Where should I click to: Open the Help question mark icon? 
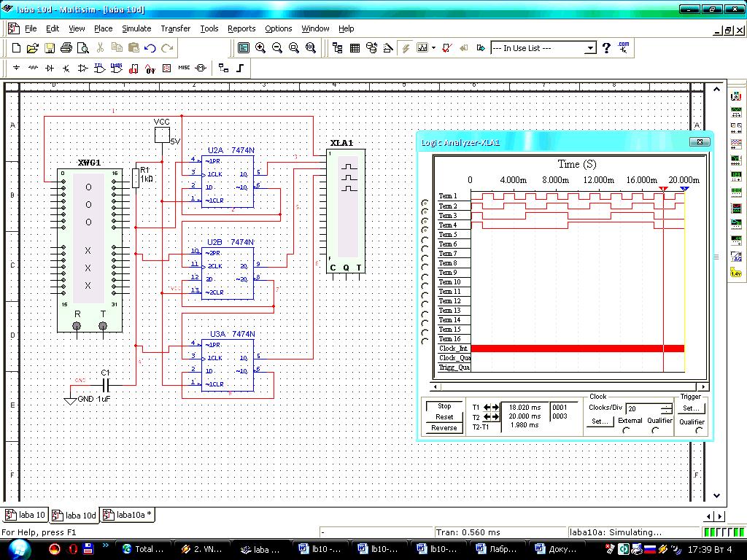click(606, 48)
